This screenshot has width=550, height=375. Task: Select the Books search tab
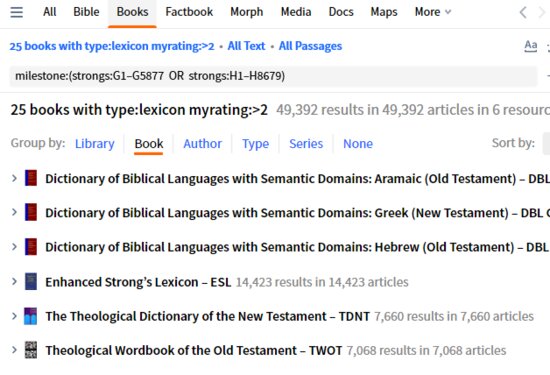(x=132, y=12)
